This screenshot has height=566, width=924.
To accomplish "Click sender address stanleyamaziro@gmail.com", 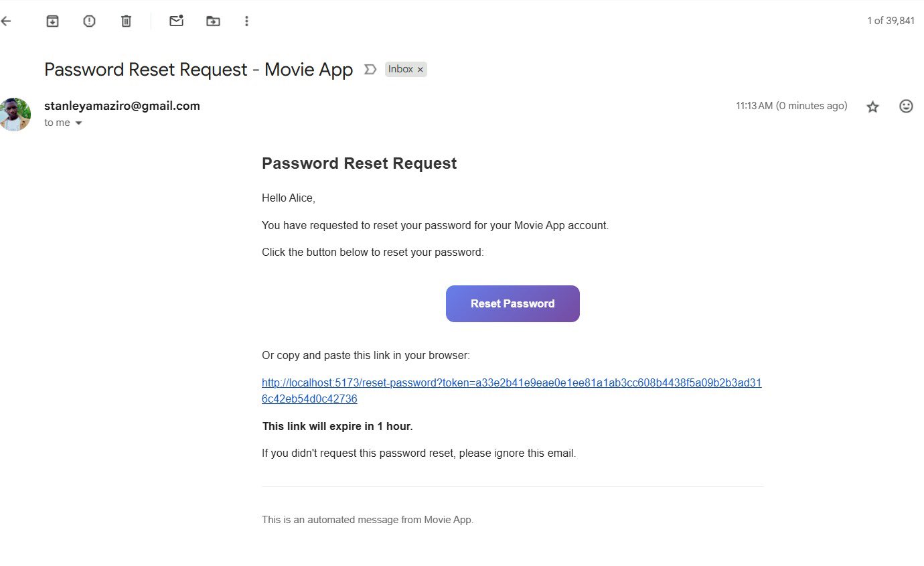I will pyautogui.click(x=122, y=106).
